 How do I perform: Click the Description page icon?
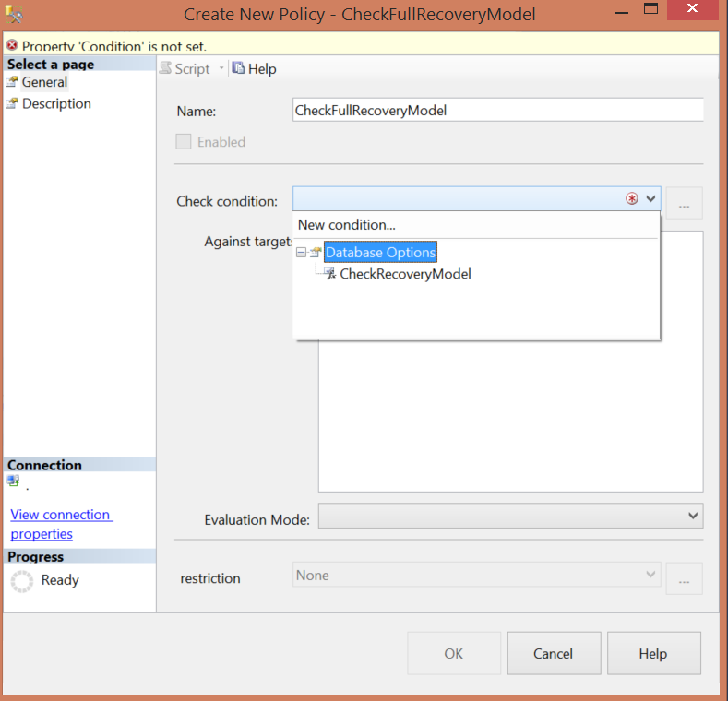click(12, 103)
